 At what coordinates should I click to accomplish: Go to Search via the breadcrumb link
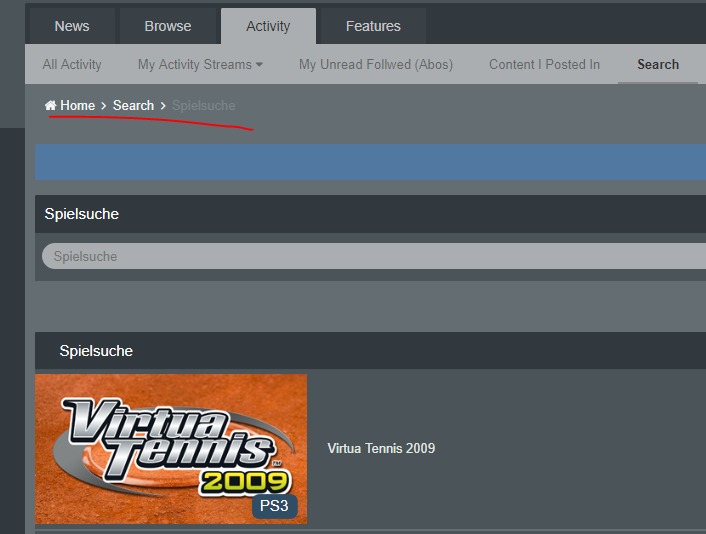tap(133, 105)
